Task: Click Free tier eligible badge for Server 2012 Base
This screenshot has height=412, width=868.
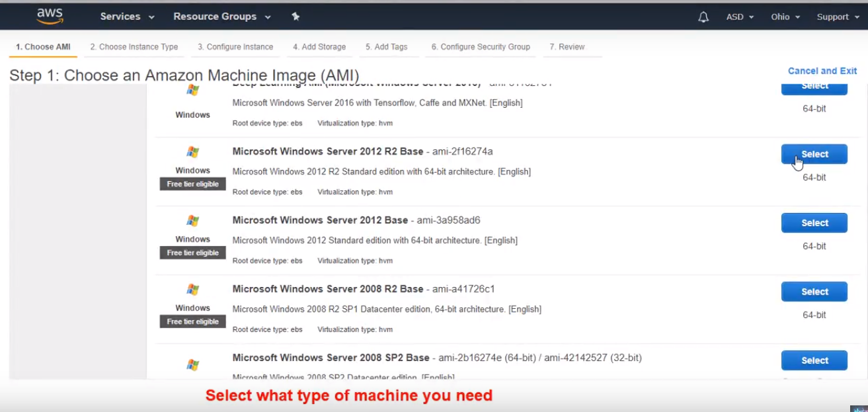Action: 193,253
